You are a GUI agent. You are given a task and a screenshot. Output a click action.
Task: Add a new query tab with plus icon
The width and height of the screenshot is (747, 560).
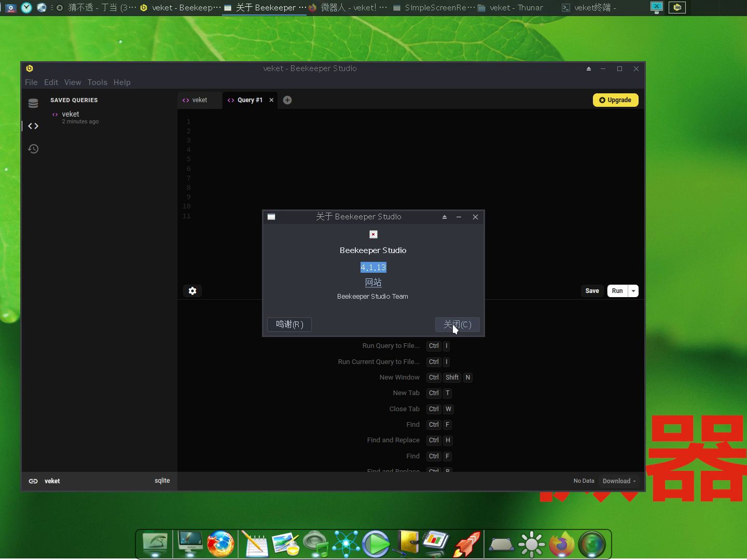[x=287, y=100]
